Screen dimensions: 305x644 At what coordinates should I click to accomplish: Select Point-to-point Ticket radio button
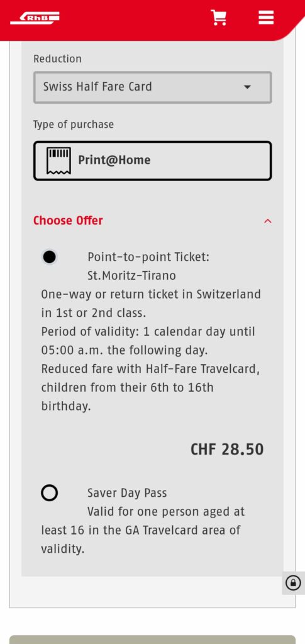49,257
